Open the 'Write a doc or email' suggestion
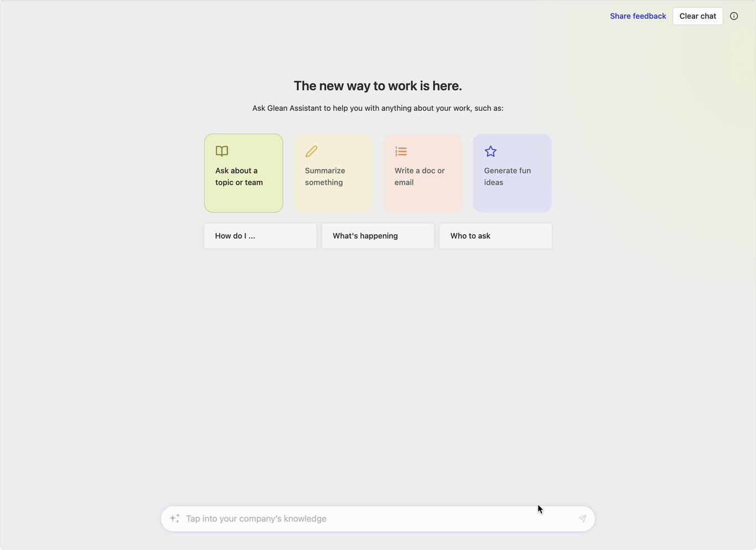Viewport: 756px width, 550px height. pyautogui.click(x=423, y=173)
